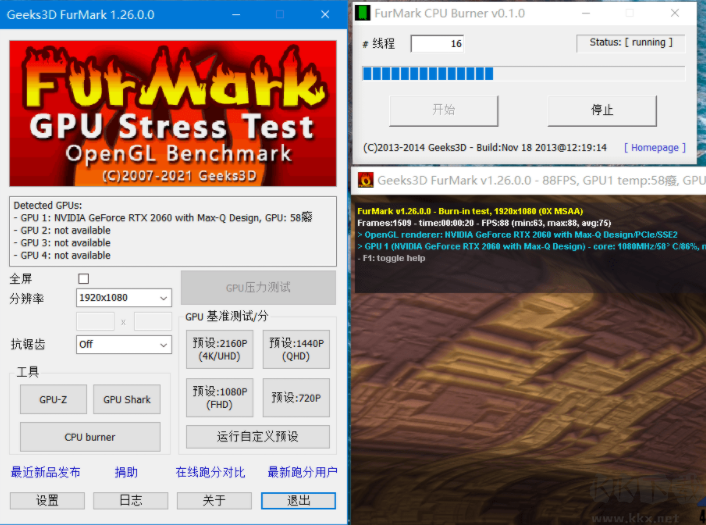Click the CPU Burner build info text

click(485, 148)
